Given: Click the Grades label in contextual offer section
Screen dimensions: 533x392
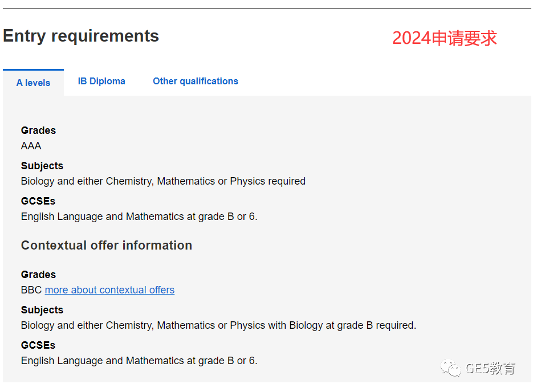Looking at the screenshot, I should [38, 275].
